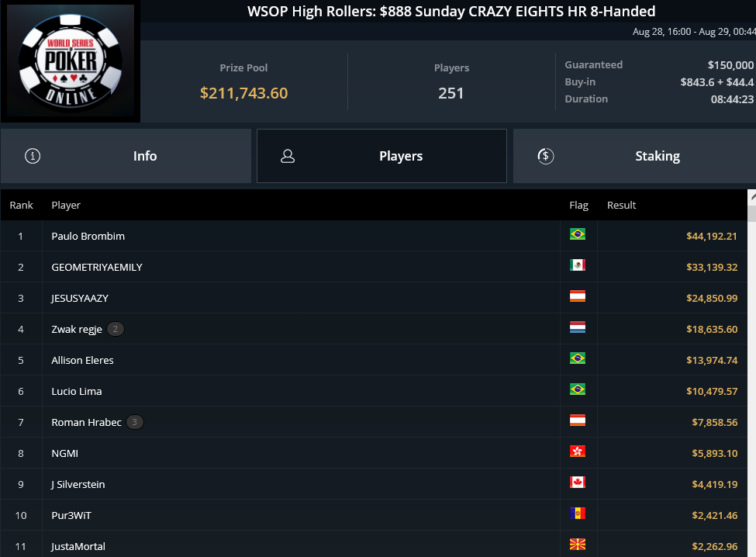
Task: Click the Hong Kong flag beside NGMI
Action: [577, 451]
